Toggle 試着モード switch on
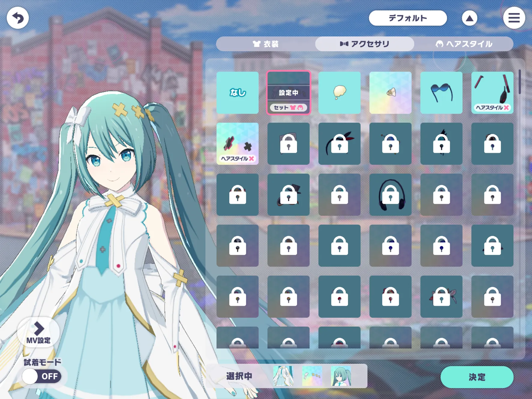Screen dimensions: 532x399 [42, 376]
